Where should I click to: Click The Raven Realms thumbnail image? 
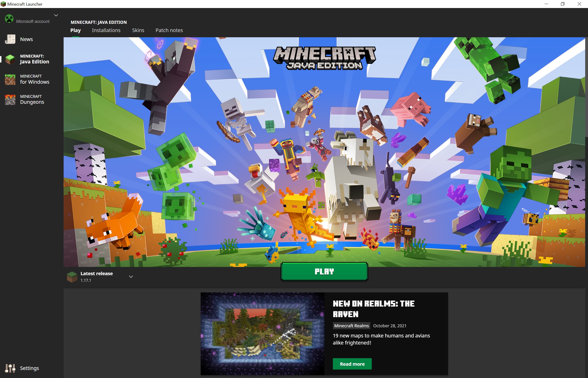coord(263,334)
